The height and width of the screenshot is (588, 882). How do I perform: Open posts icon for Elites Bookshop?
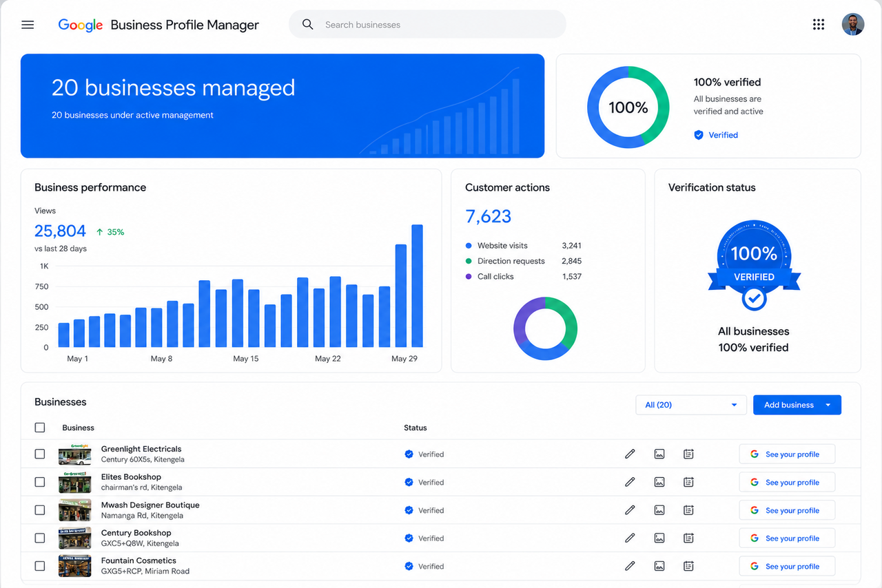point(688,482)
